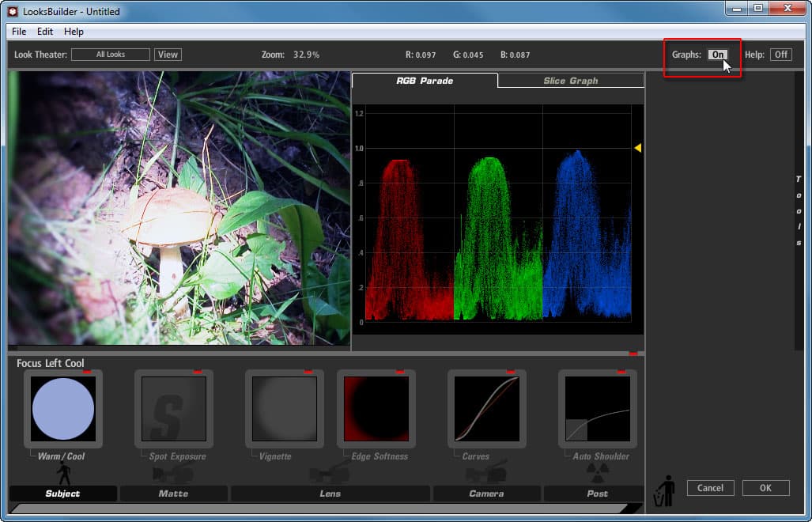Click the Curves label
The image size is (812, 522).
(475, 456)
